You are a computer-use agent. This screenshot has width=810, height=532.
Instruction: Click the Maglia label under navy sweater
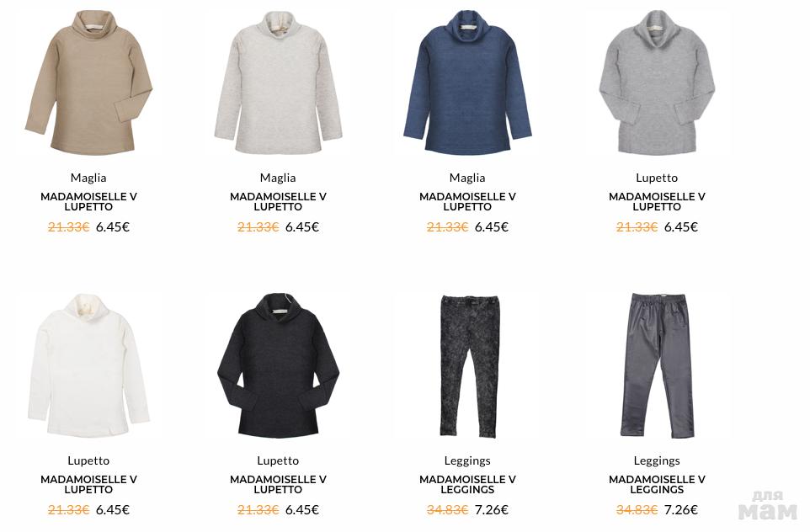467,178
